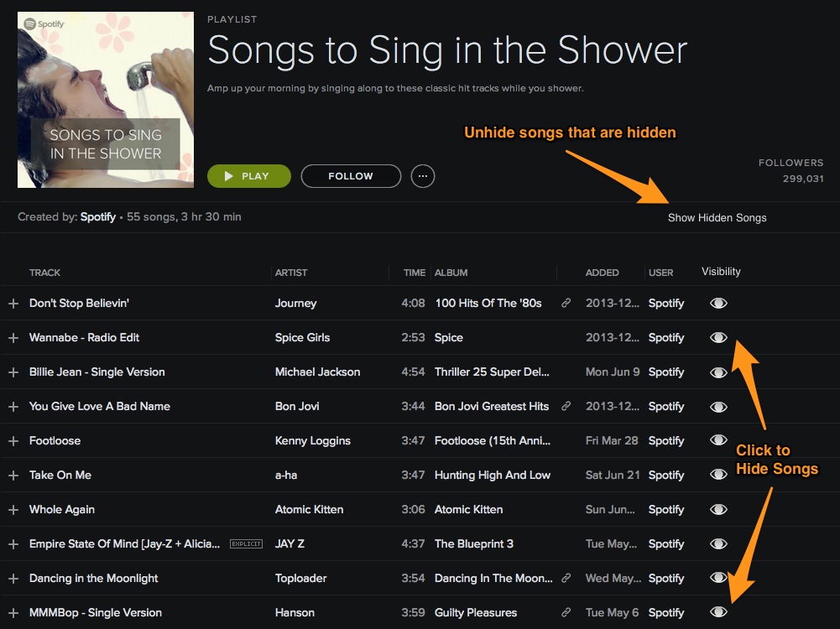The image size is (840, 629).
Task: Sort by the ARTIST column header
Action: pos(291,273)
